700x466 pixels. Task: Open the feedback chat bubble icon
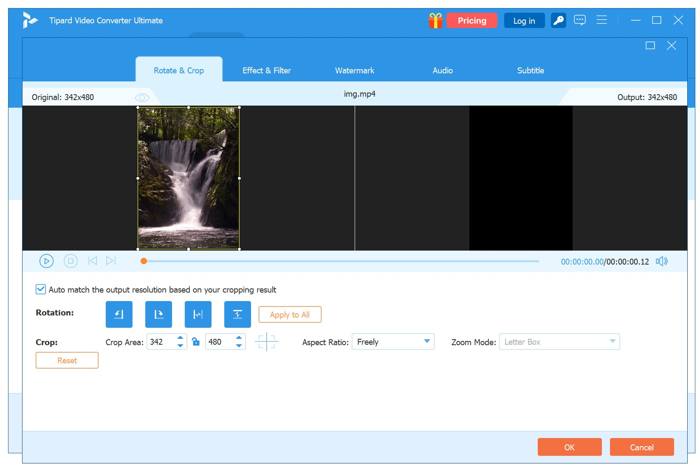[x=580, y=20]
